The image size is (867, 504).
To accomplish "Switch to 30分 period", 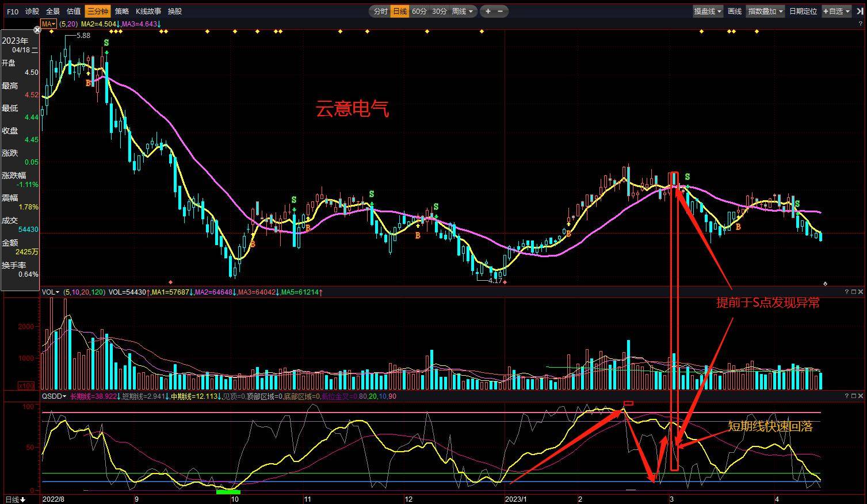I will (x=439, y=11).
